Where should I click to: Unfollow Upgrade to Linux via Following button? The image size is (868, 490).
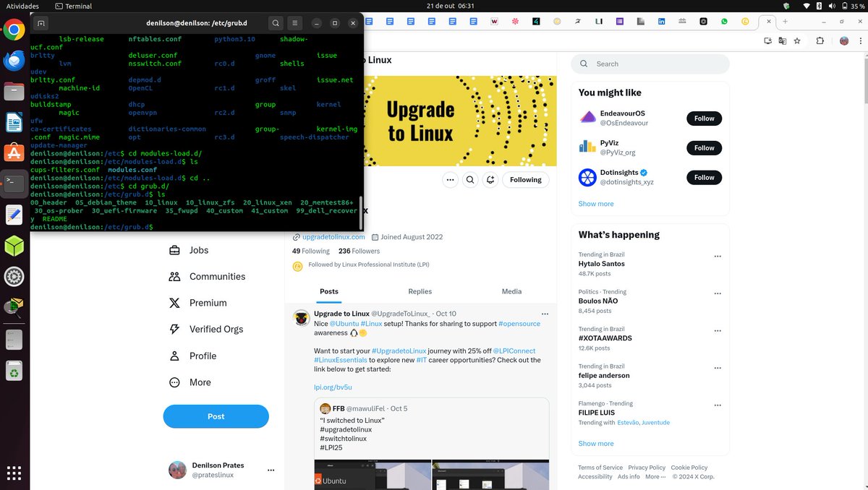click(x=525, y=179)
